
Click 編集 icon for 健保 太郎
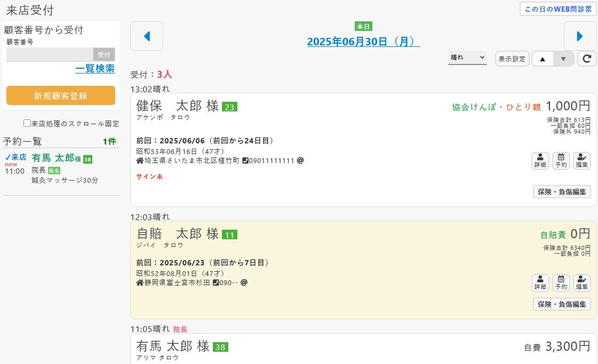581,161
